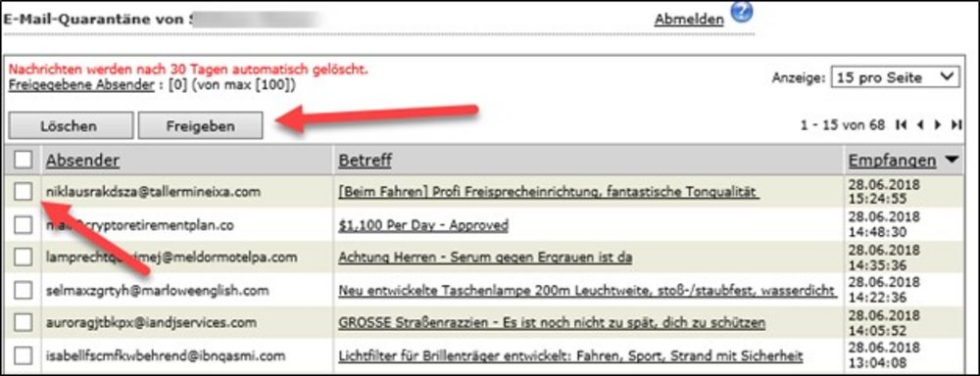This screenshot has width=980, height=376.
Task: Open the Freigegebene Absender link
Action: [81, 85]
